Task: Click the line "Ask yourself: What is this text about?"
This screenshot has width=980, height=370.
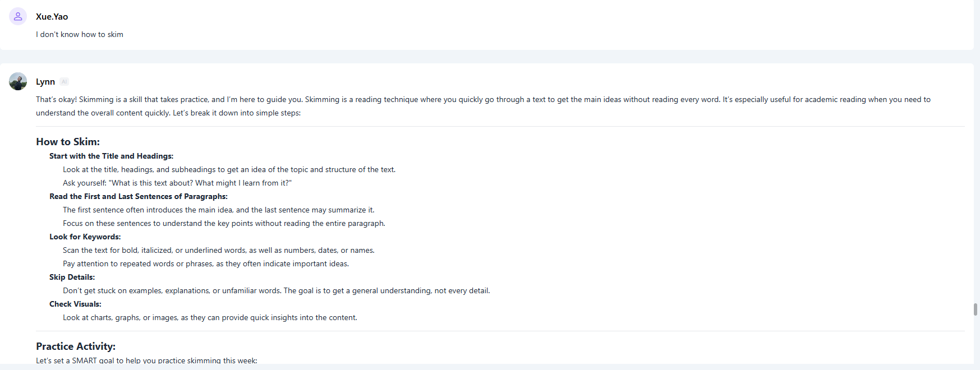Action: 177,183
